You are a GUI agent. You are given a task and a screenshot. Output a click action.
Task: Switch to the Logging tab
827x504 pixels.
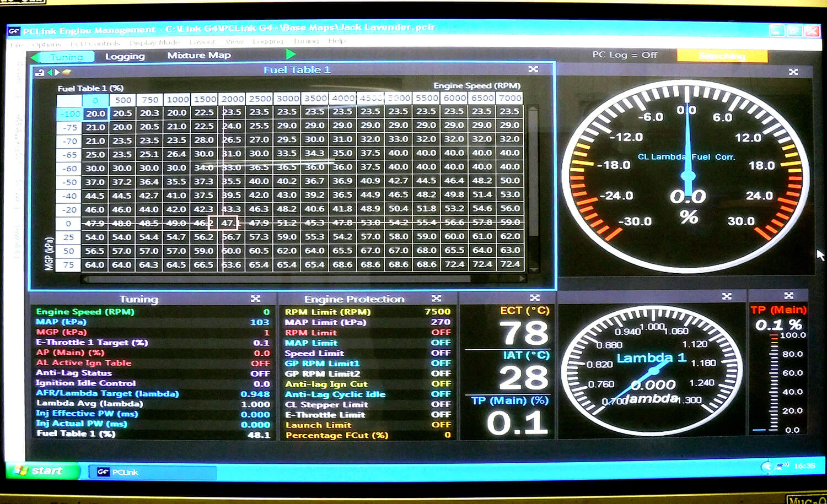click(x=125, y=56)
